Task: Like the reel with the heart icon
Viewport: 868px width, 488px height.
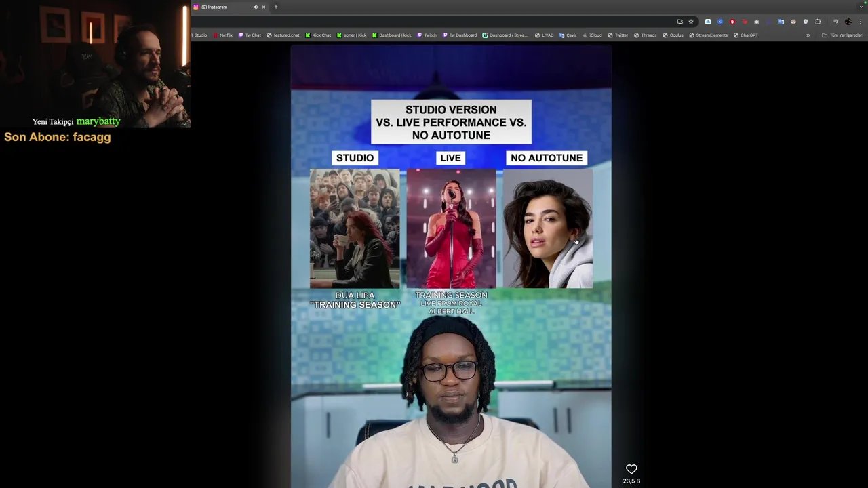Action: pos(631,469)
